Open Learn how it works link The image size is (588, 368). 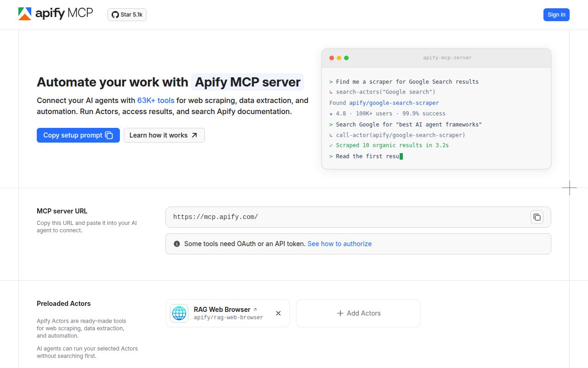click(164, 135)
